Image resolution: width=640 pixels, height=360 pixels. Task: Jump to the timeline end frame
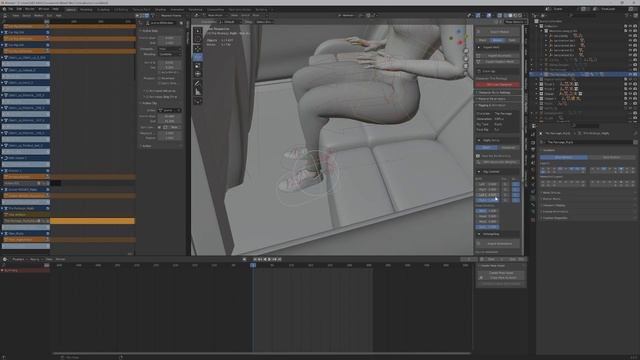[x=280, y=259]
